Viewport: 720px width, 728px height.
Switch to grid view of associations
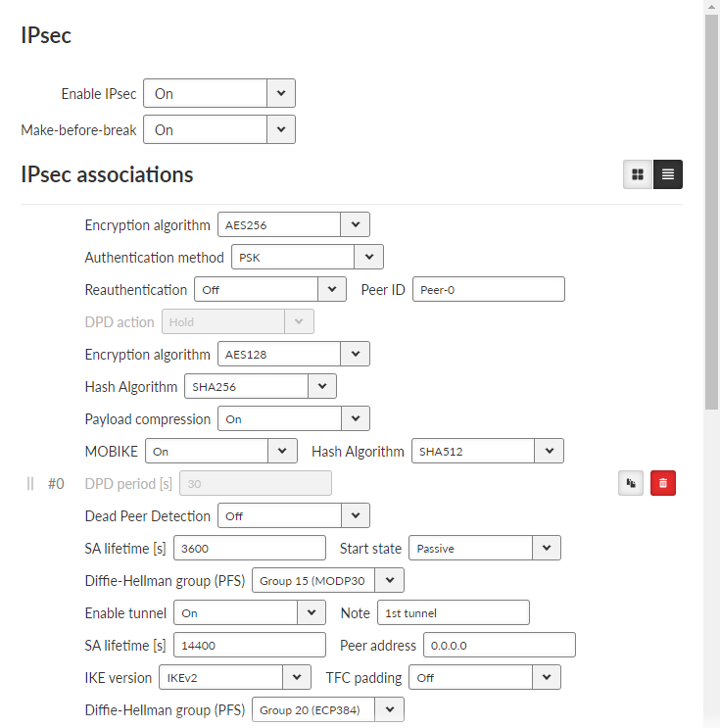tap(638, 174)
